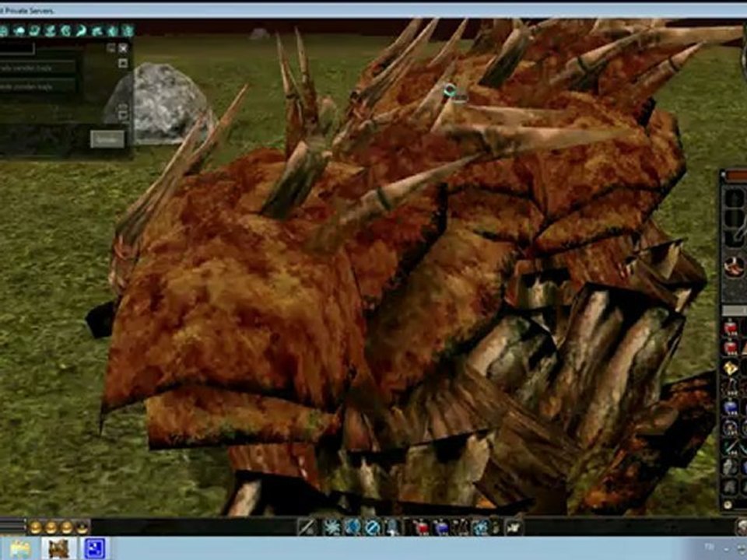Activate the pale figure skill in the hotbar
The width and height of the screenshot is (747, 560).
pos(392,527)
